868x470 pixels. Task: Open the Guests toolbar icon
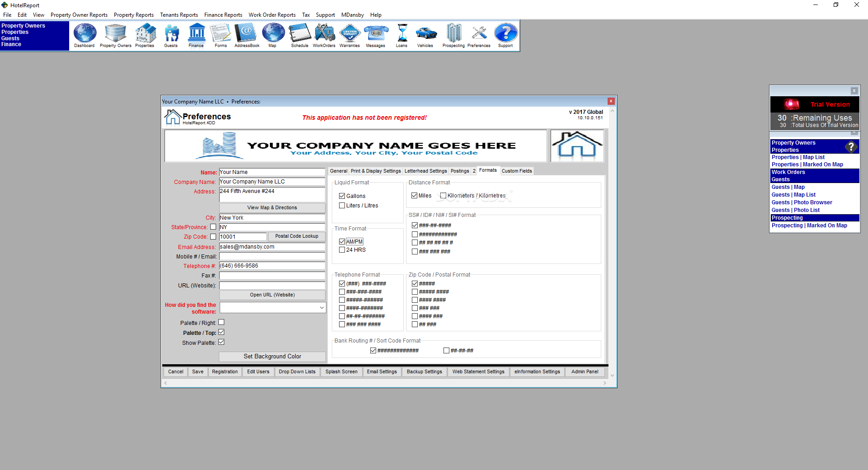(171, 35)
